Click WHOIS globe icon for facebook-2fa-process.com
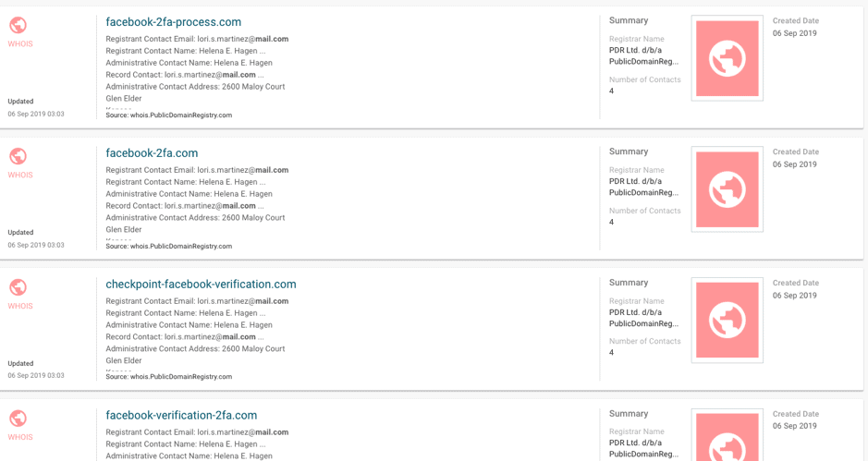 click(x=18, y=26)
